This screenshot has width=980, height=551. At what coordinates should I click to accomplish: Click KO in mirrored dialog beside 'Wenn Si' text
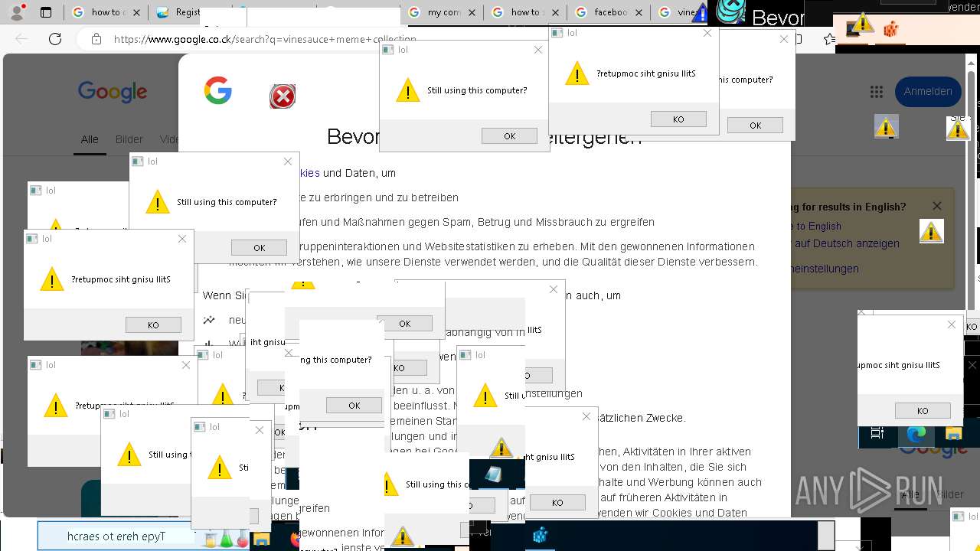tap(153, 324)
